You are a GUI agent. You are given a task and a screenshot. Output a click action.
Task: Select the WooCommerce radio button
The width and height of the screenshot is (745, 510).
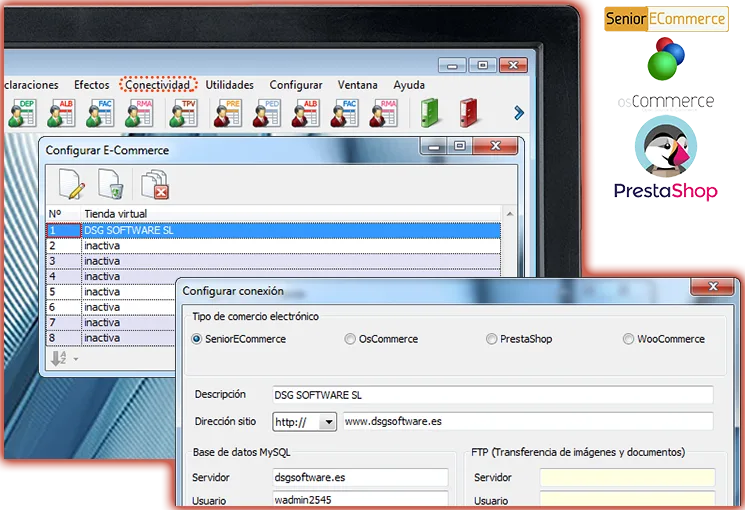(628, 339)
